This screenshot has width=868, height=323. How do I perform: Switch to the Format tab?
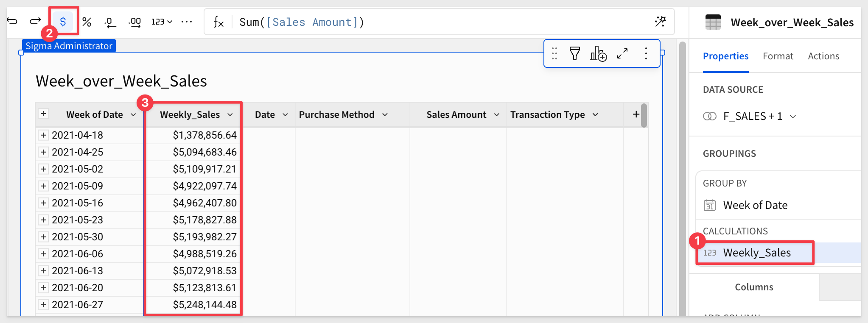coord(778,56)
